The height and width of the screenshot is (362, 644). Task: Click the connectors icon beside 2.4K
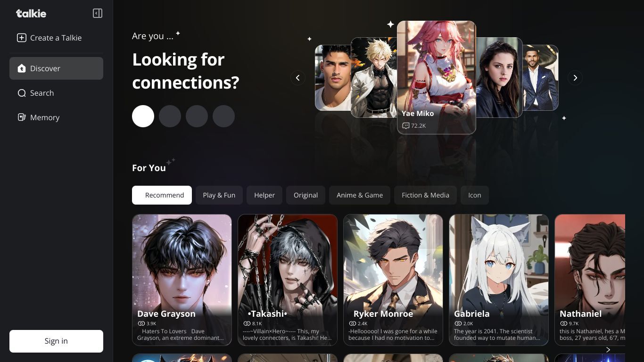[352, 324]
